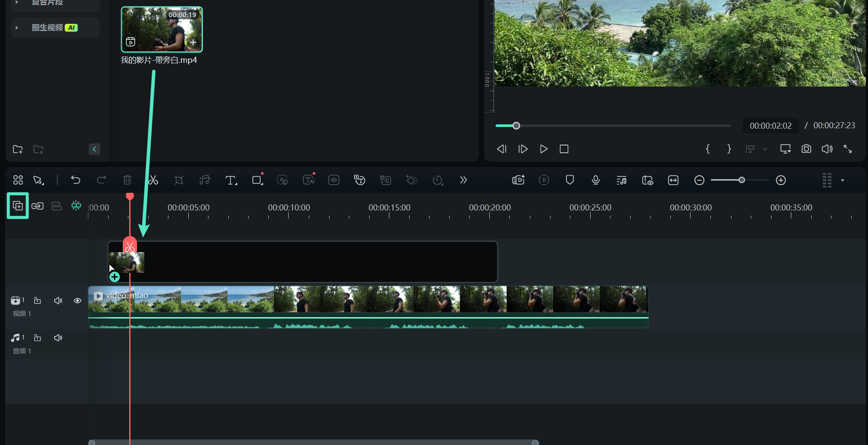
Task: Toggle the auto ripple icon
Action: pos(57,206)
